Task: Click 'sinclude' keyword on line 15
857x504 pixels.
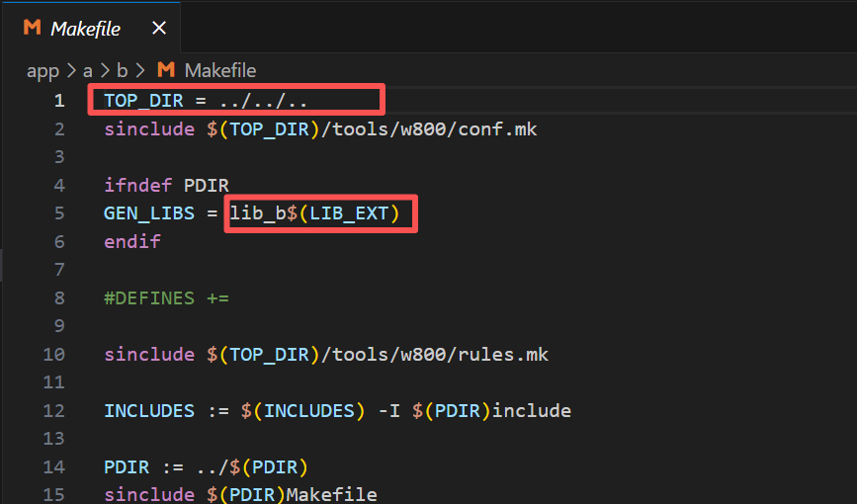Action: click(148, 493)
